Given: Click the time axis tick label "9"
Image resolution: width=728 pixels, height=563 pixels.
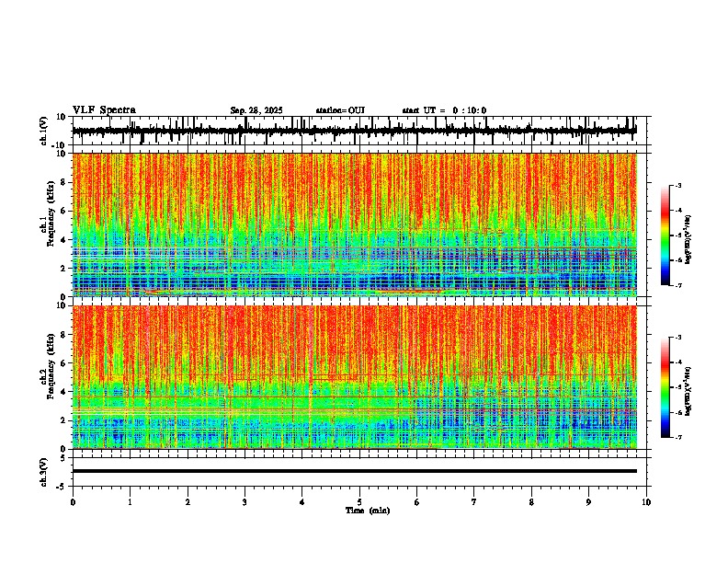Looking at the screenshot, I should click(x=589, y=502).
